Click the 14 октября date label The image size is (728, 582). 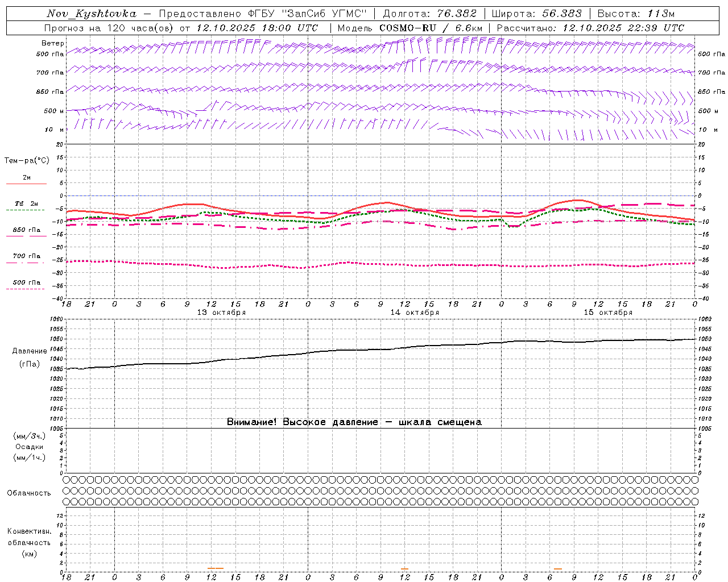[x=415, y=313]
